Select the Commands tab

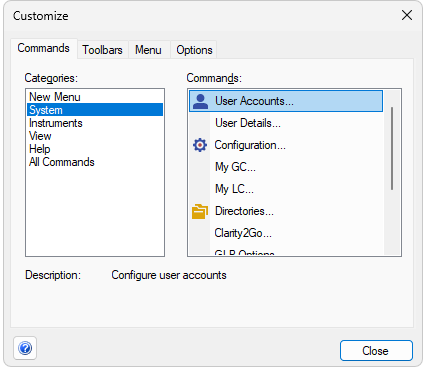click(x=44, y=48)
